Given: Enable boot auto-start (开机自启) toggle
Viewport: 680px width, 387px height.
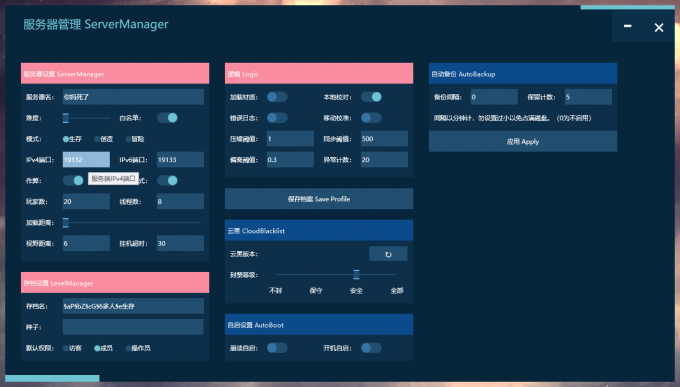Looking at the screenshot, I should point(371,348).
